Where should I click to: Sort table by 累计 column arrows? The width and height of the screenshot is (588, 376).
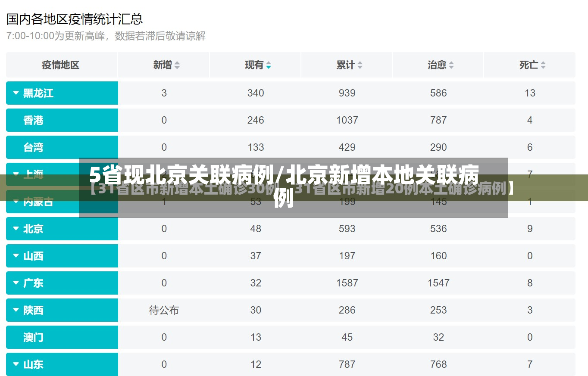[x=360, y=65]
